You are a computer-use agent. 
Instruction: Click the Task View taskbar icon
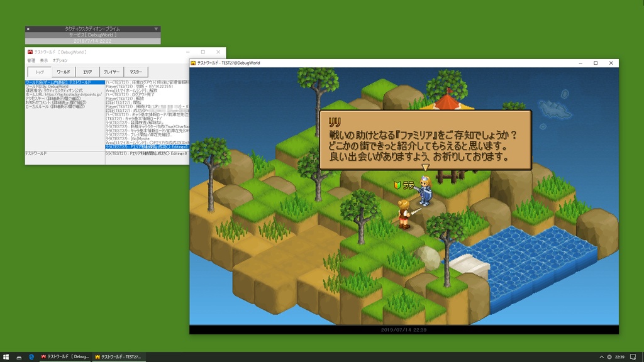click(x=19, y=357)
